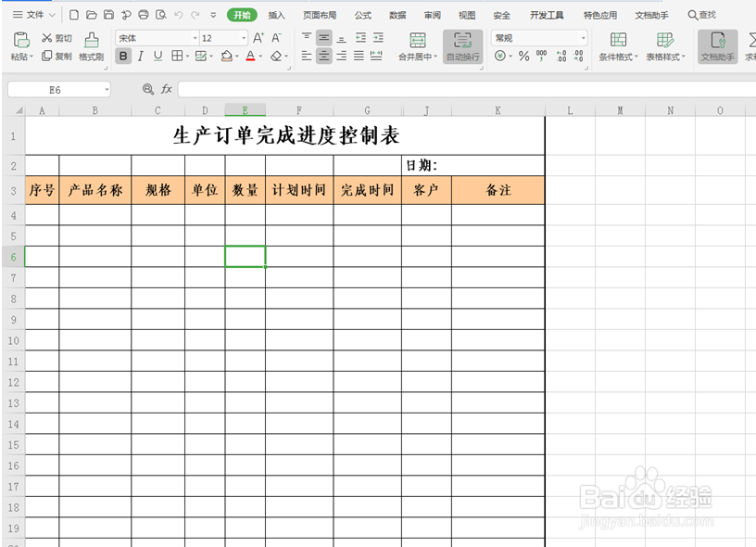Click the distributed alignment icon
This screenshot has width=756, height=547.
[376, 56]
